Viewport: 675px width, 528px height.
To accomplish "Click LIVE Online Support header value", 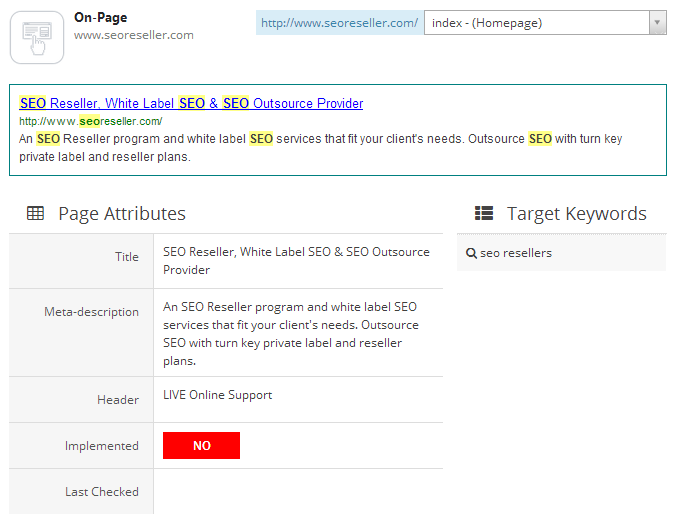I will 217,395.
